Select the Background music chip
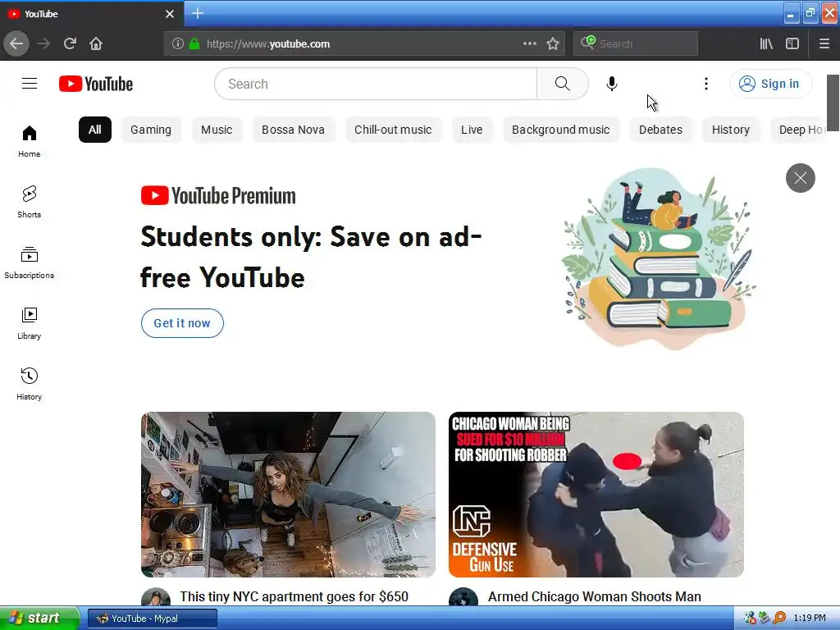840x630 pixels. 561,130
